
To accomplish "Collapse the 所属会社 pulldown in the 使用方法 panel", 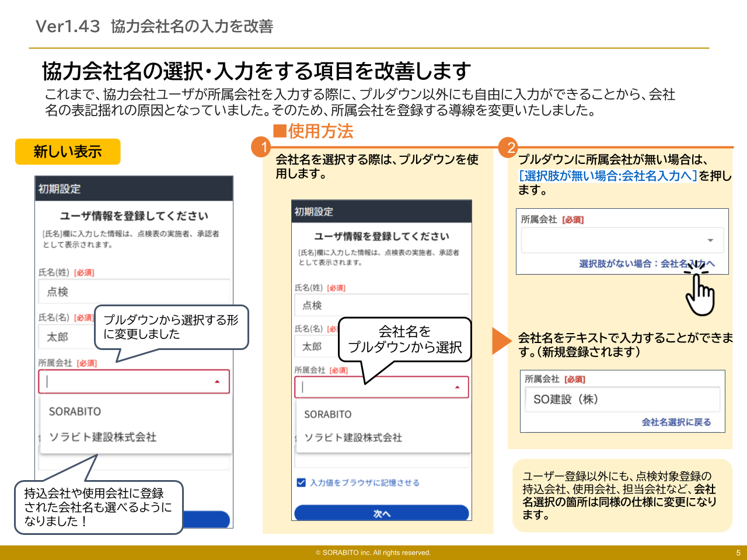I will click(x=457, y=386).
